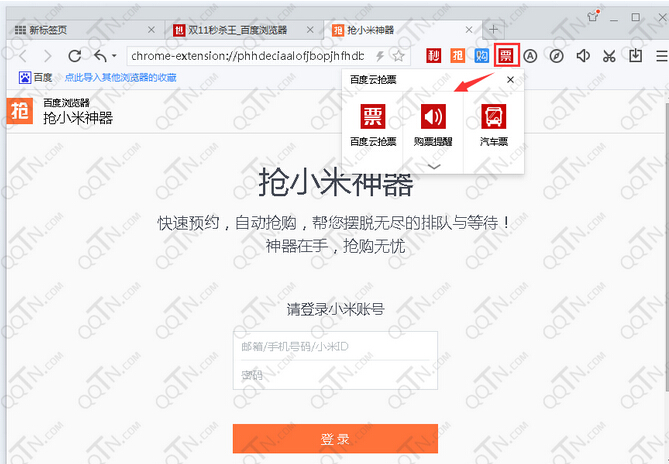Select the 汽车票 bus icon
Image resolution: width=669 pixels, height=464 pixels.
point(493,116)
